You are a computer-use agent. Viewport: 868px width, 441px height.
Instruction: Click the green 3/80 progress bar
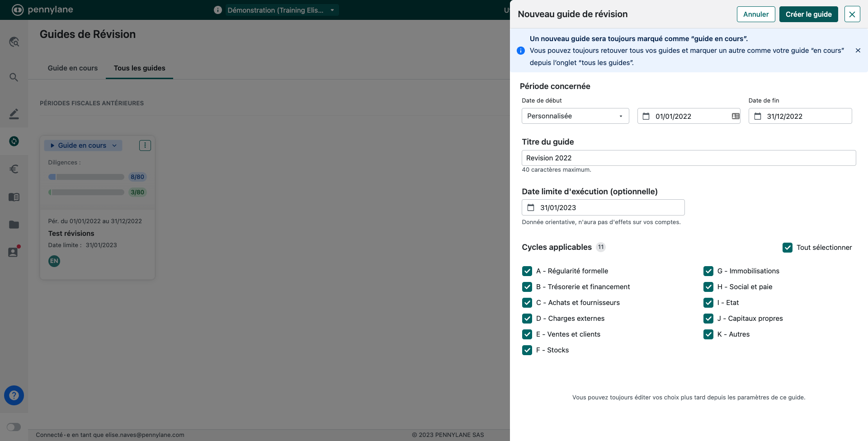(86, 192)
